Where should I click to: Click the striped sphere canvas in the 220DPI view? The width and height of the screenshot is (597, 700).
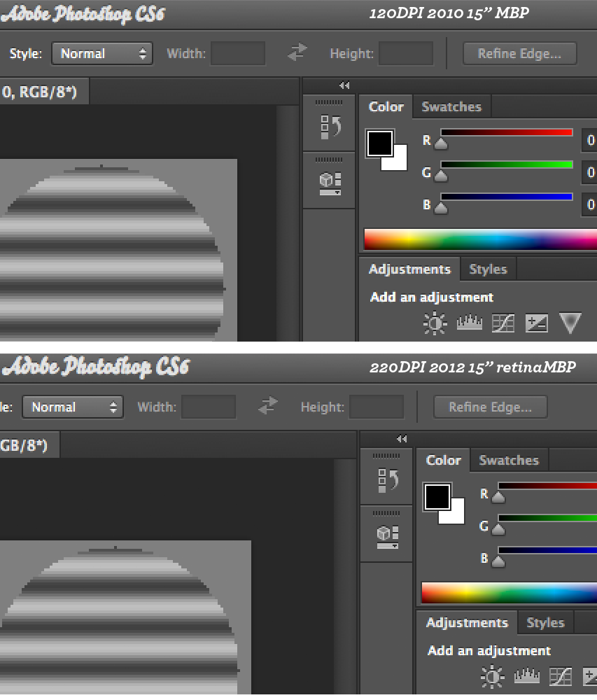(120, 619)
